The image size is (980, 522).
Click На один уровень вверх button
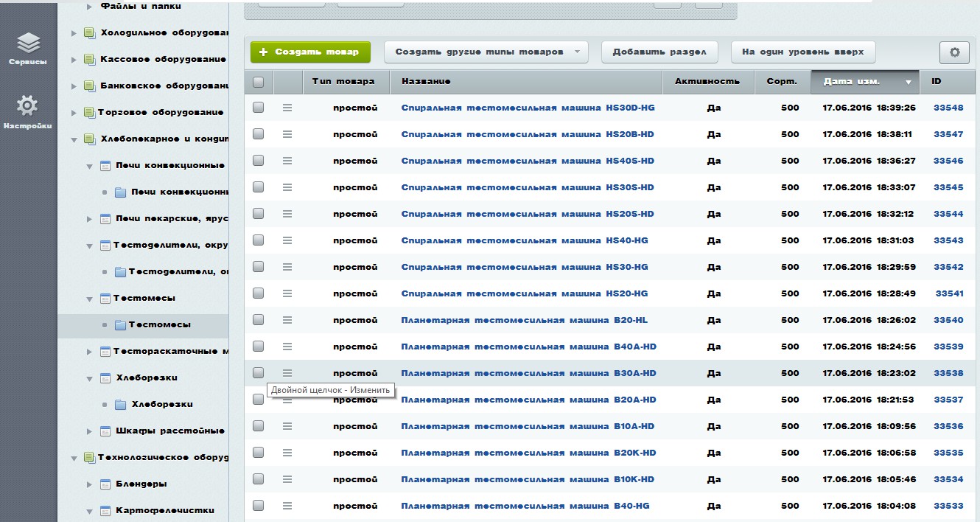click(803, 52)
